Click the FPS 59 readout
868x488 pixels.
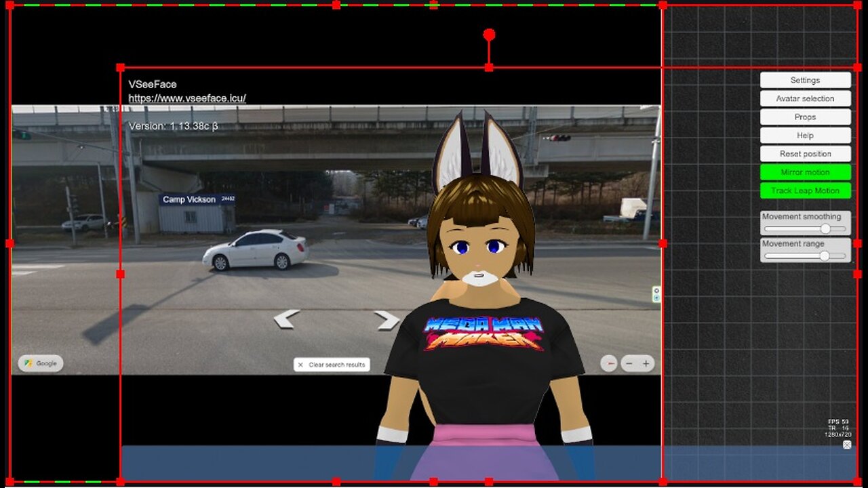coord(838,422)
